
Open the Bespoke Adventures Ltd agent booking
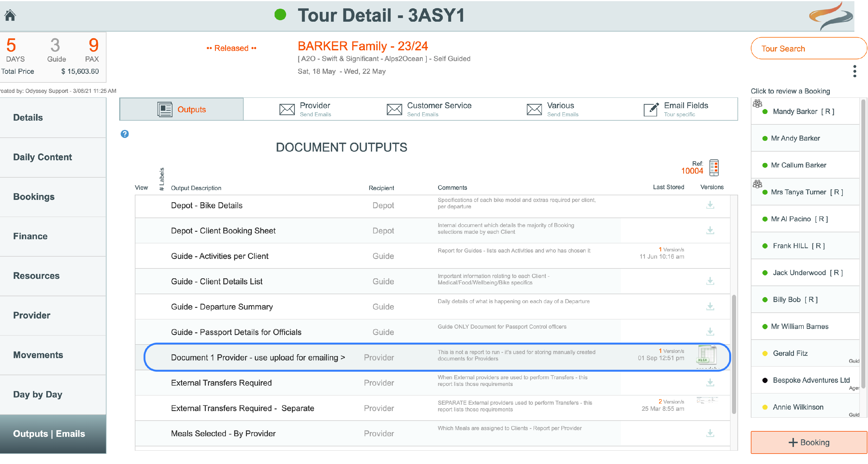click(805, 380)
